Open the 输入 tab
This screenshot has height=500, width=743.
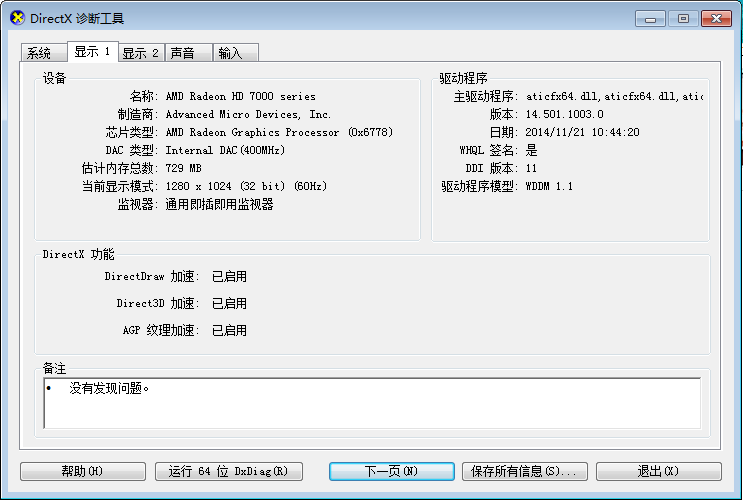(236, 53)
